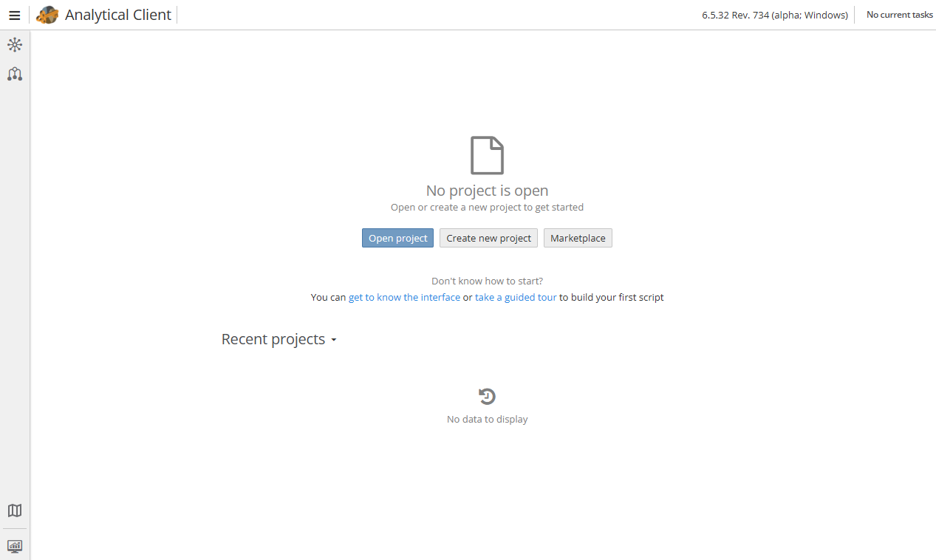Select the snowflake tool in the sidebar

15,45
